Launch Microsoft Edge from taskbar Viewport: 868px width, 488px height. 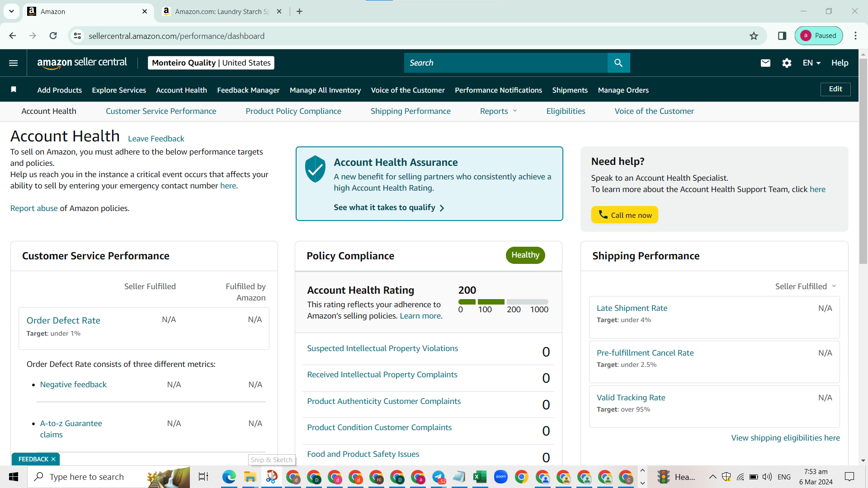click(229, 477)
